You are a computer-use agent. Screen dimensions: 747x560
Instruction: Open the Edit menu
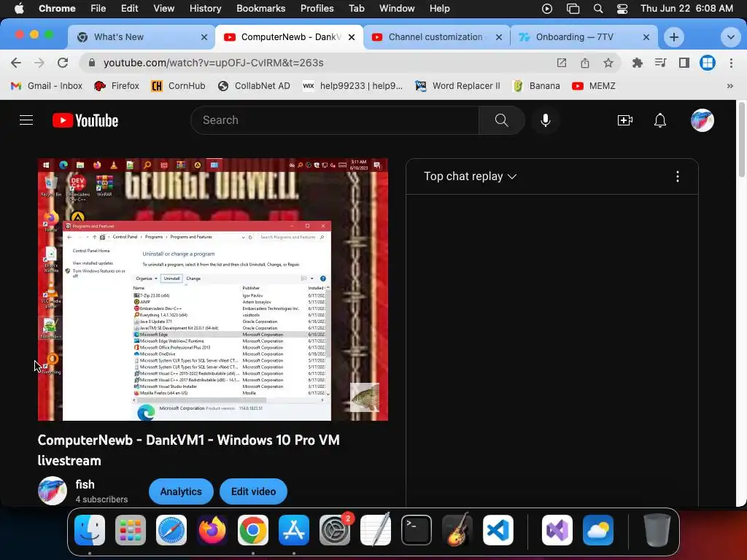tap(129, 9)
